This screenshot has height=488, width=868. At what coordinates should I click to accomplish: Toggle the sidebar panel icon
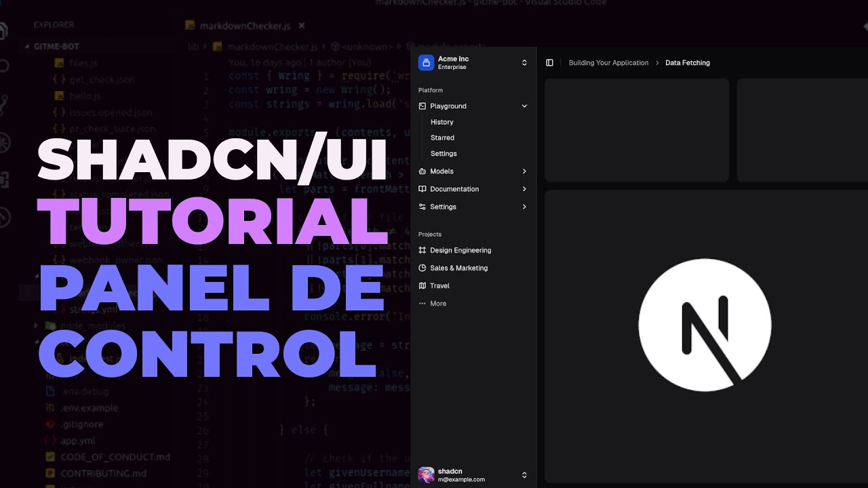pos(549,63)
